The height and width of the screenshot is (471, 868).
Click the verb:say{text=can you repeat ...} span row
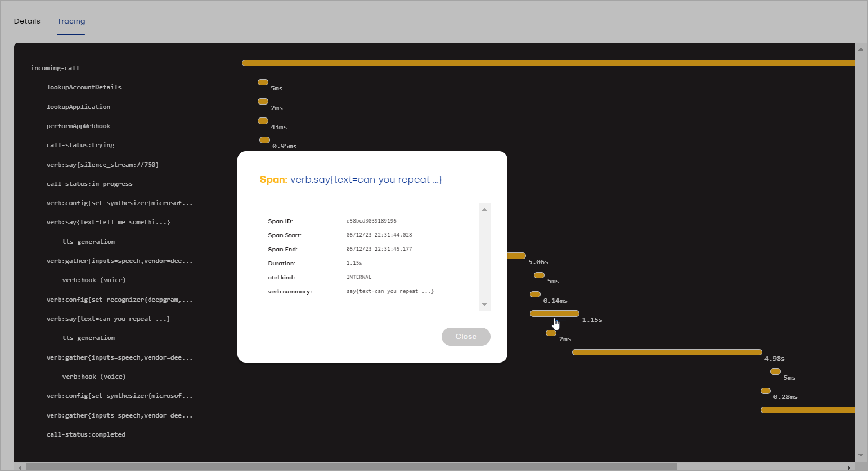(109, 319)
